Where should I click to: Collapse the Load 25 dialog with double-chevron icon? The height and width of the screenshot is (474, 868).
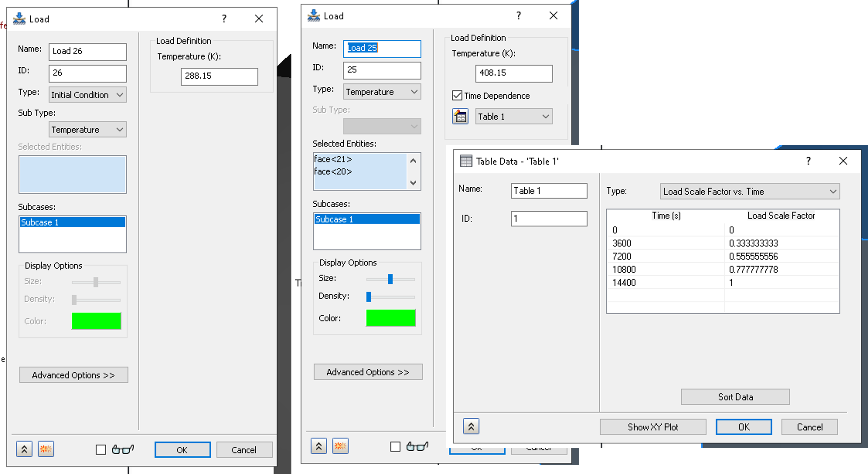[x=318, y=446]
